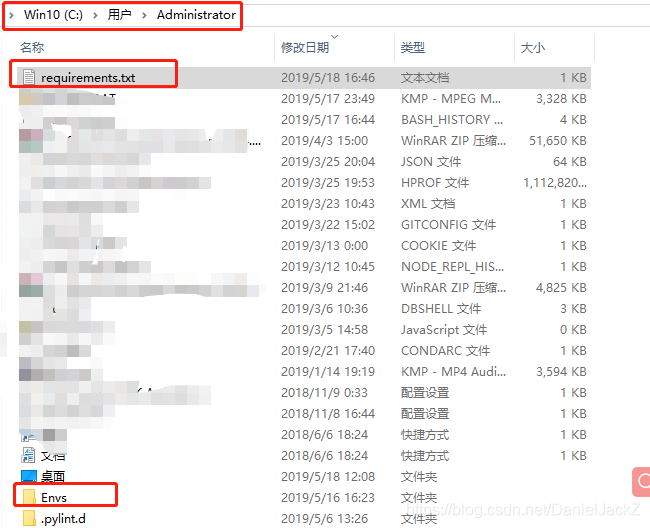Viewport: 650px width, 528px height.
Task: Click date 2019/5/6 13:26 of .pylint.d
Action: pyautogui.click(x=324, y=518)
